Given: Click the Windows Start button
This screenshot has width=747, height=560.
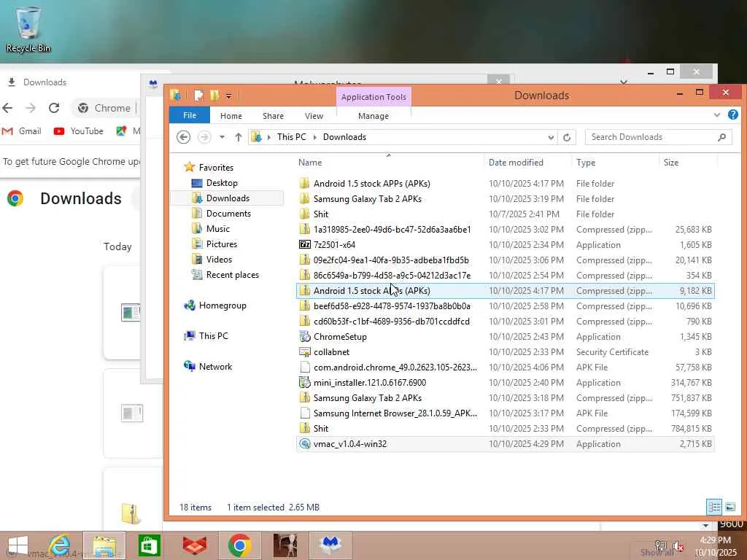Looking at the screenshot, I should [18, 545].
